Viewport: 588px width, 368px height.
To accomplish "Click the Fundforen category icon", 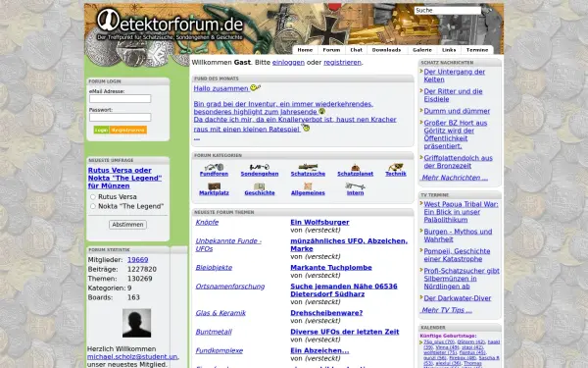I will coord(214,167).
